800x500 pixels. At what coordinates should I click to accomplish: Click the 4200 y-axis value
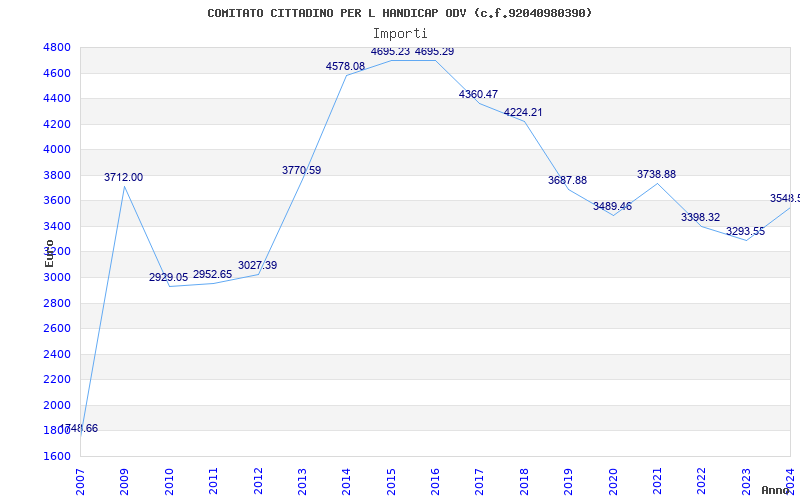pyautogui.click(x=57, y=124)
